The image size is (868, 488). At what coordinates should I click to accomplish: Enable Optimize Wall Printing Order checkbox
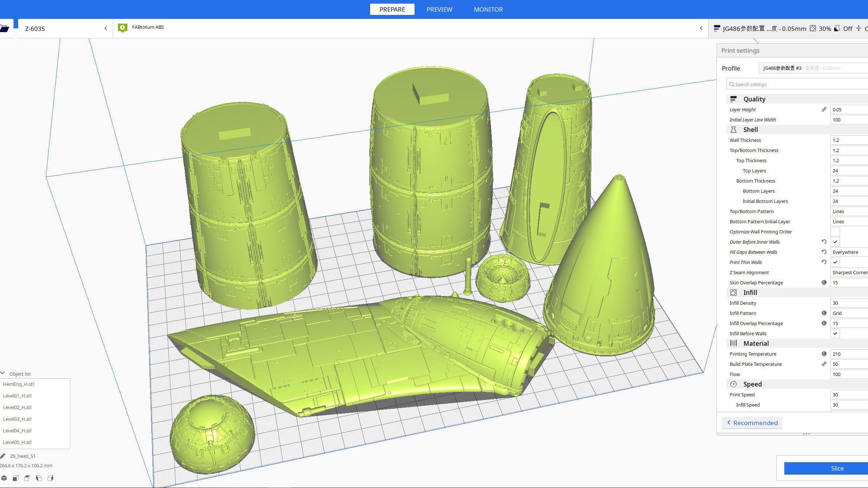point(835,232)
